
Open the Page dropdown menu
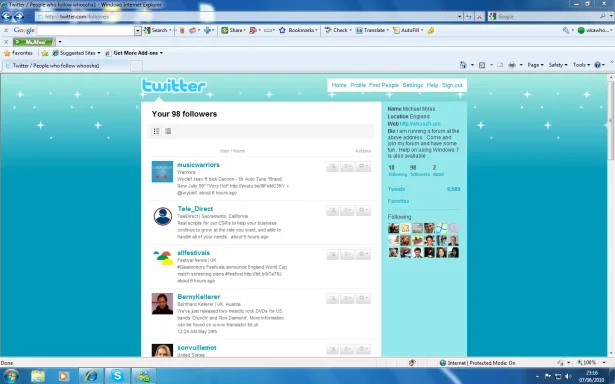[x=535, y=65]
